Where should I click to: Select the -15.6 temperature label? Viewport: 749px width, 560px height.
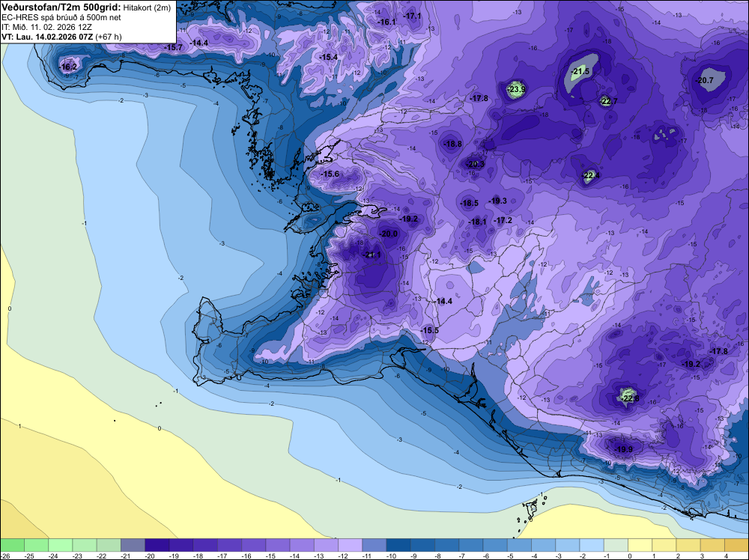pyautogui.click(x=330, y=174)
